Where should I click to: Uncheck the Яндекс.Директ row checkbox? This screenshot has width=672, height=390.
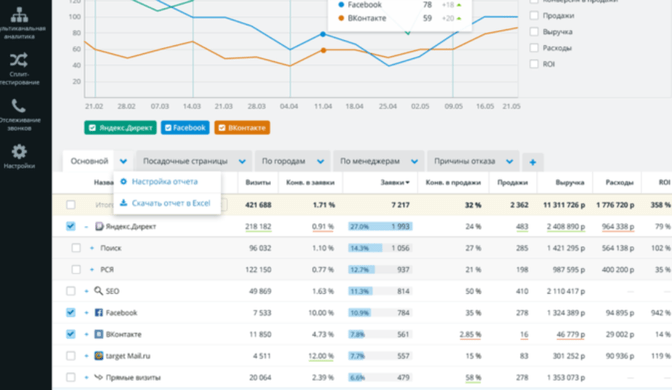click(x=71, y=226)
